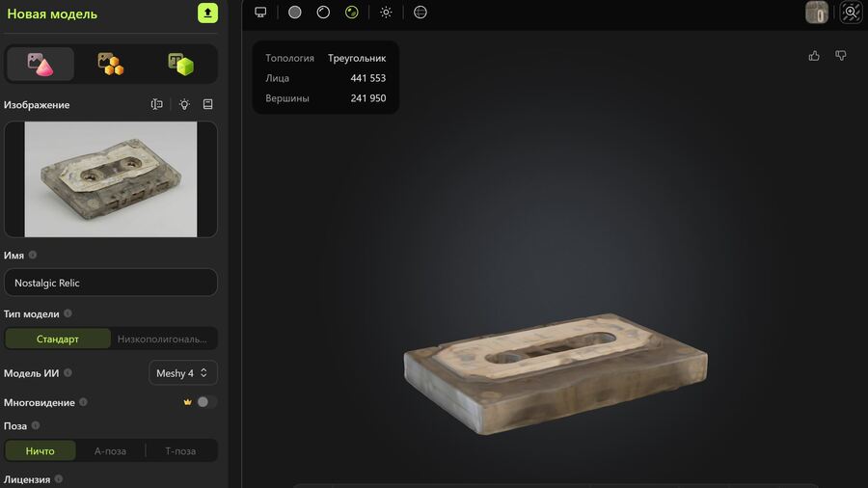Screen dimensions: 868x488
Task: Select the Ничто pose option
Action: coord(41,451)
